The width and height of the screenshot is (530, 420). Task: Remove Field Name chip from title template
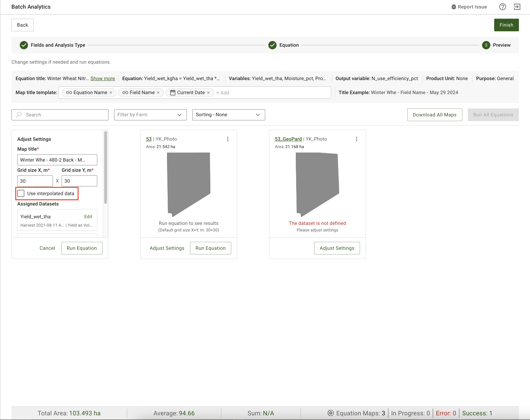(x=158, y=93)
